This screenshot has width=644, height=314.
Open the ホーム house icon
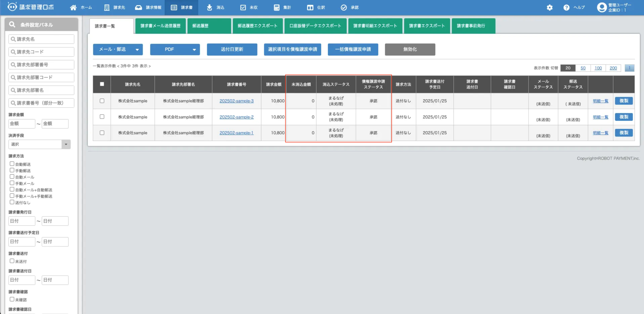[73, 7]
